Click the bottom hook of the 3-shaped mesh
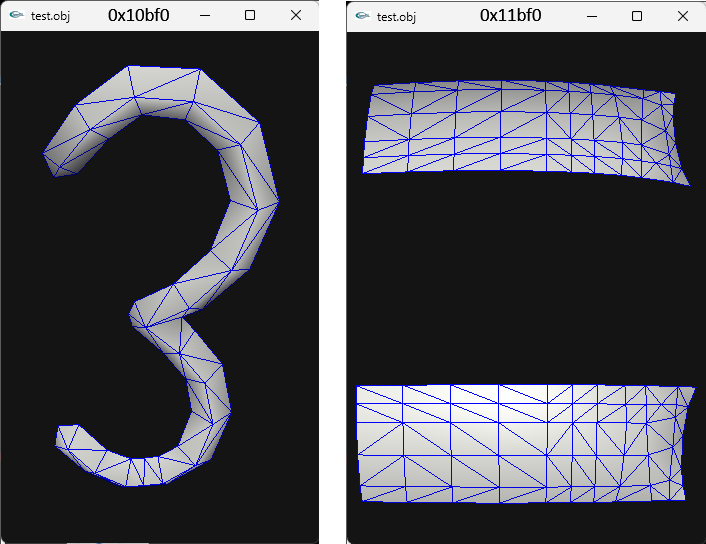706x544 pixels. (x=140, y=468)
